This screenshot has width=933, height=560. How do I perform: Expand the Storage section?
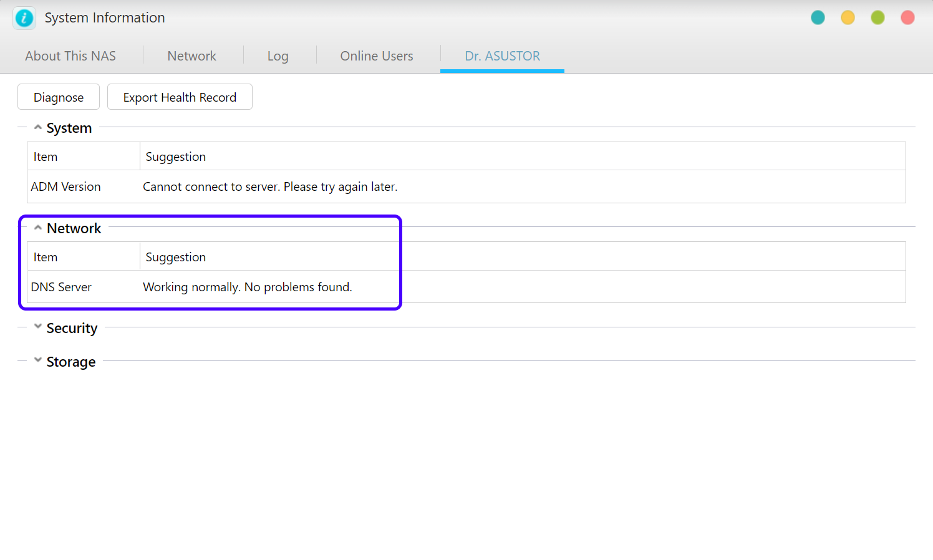point(38,360)
